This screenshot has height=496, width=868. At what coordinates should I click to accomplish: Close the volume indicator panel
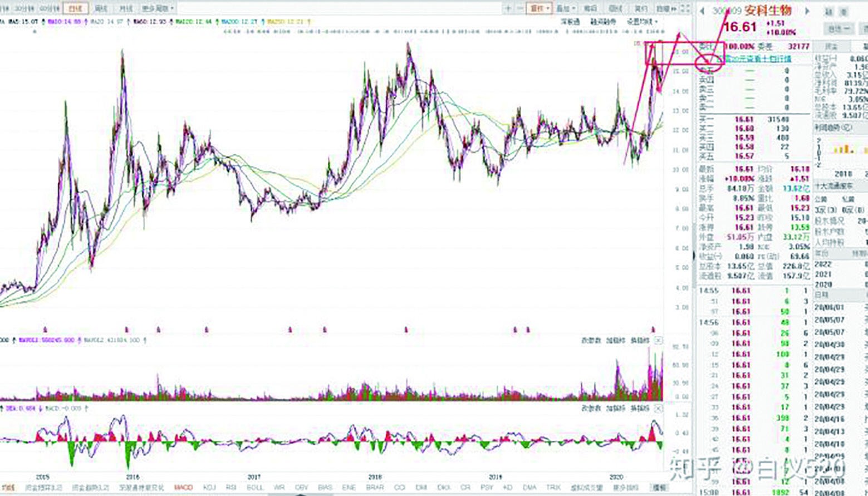coord(658,340)
